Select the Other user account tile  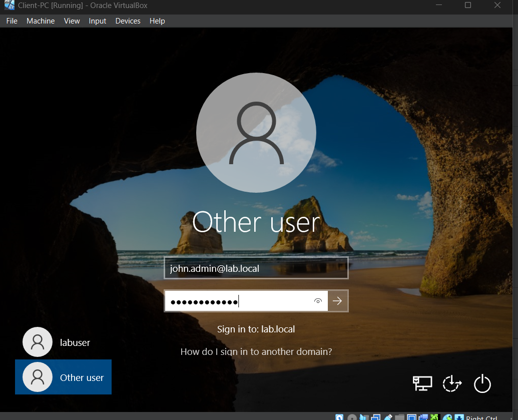[63, 377]
